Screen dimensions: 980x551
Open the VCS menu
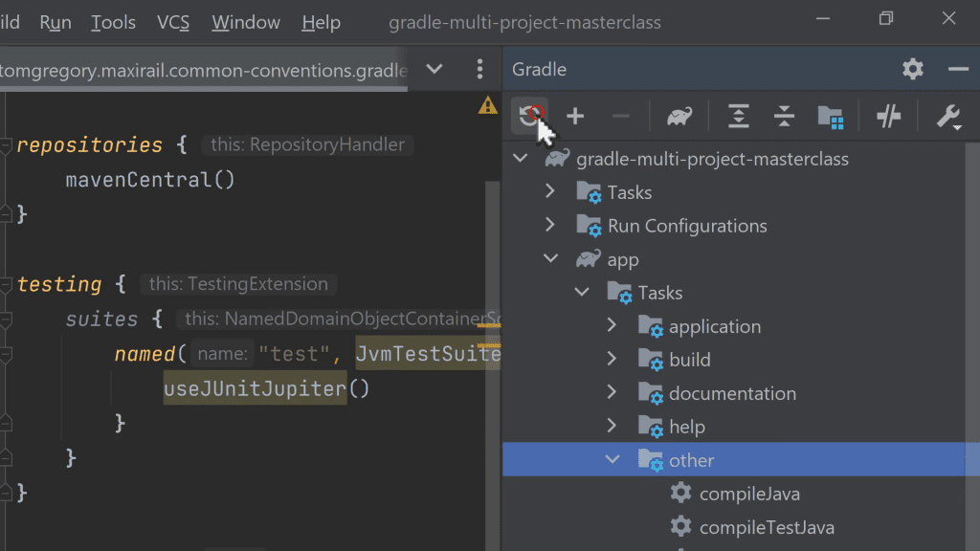click(x=173, y=22)
